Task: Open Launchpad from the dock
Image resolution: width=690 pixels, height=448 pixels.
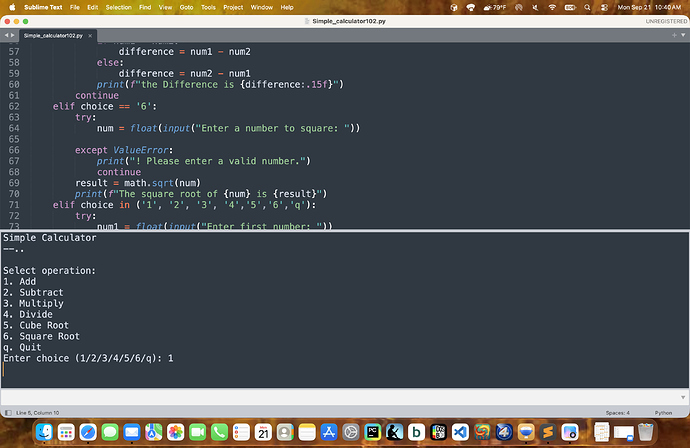Action: point(66,432)
